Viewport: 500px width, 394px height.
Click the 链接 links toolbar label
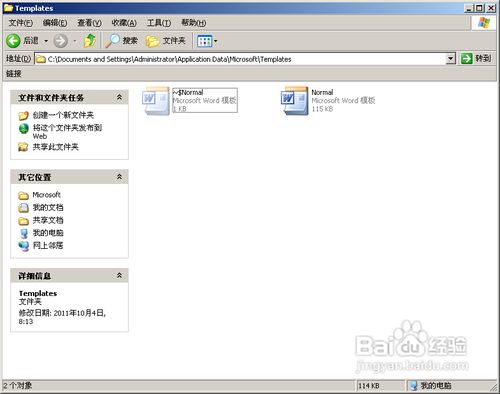click(x=14, y=74)
